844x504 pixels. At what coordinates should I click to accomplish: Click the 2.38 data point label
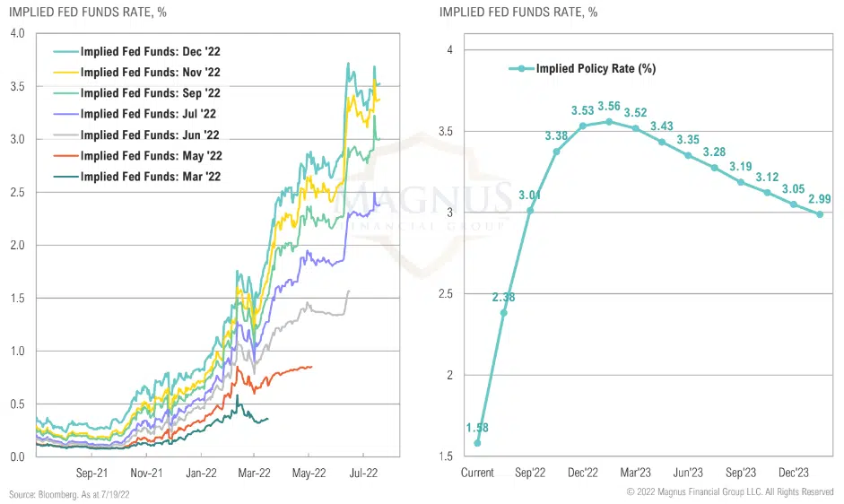[502, 297]
